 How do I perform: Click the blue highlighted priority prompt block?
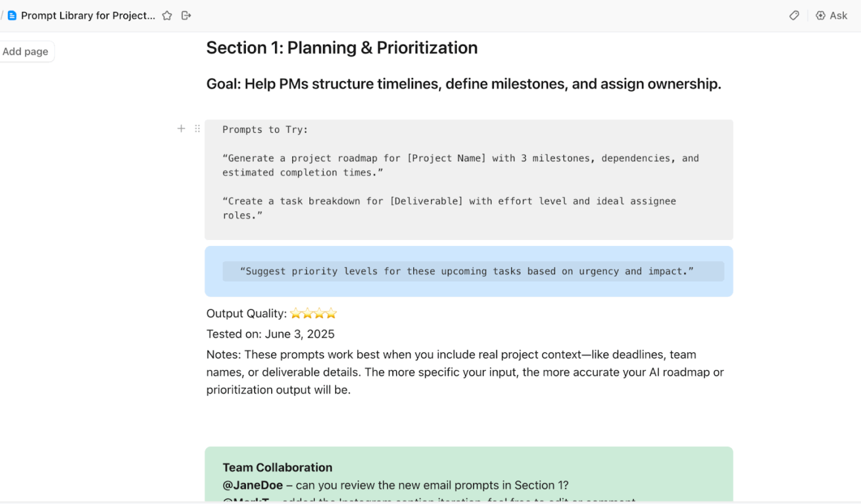click(x=469, y=270)
